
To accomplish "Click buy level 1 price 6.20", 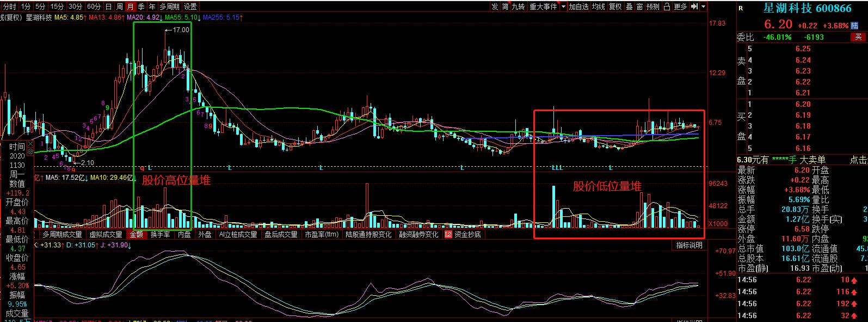I will 803,104.
